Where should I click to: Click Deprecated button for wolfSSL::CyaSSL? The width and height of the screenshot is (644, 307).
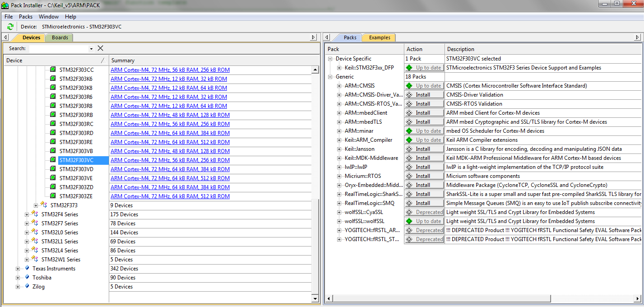pyautogui.click(x=424, y=212)
